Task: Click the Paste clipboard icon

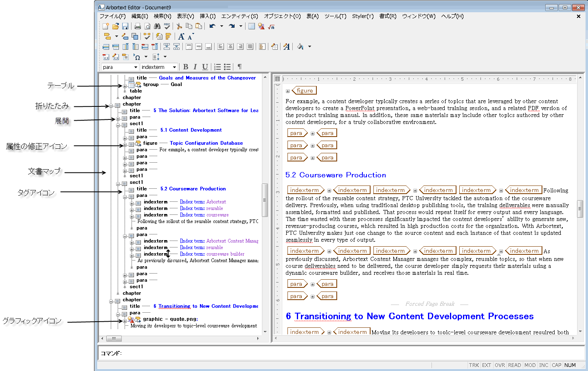Action: [x=199, y=26]
